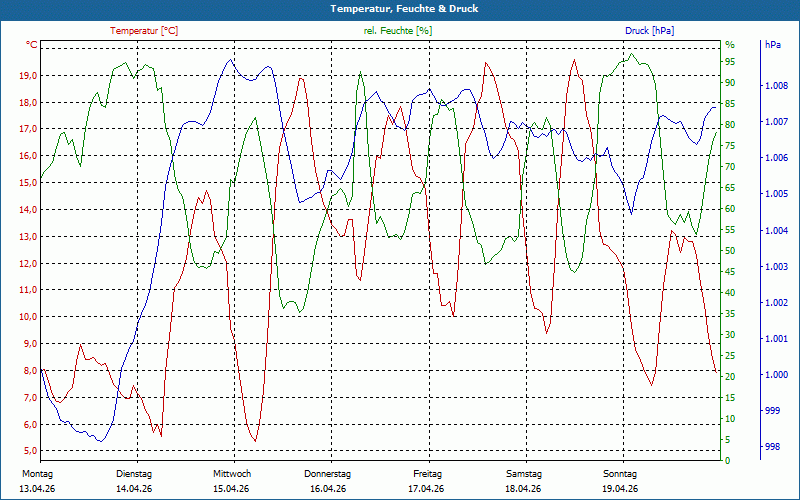
Task: Click the '6,0' temperature axis value
Action: (30, 424)
